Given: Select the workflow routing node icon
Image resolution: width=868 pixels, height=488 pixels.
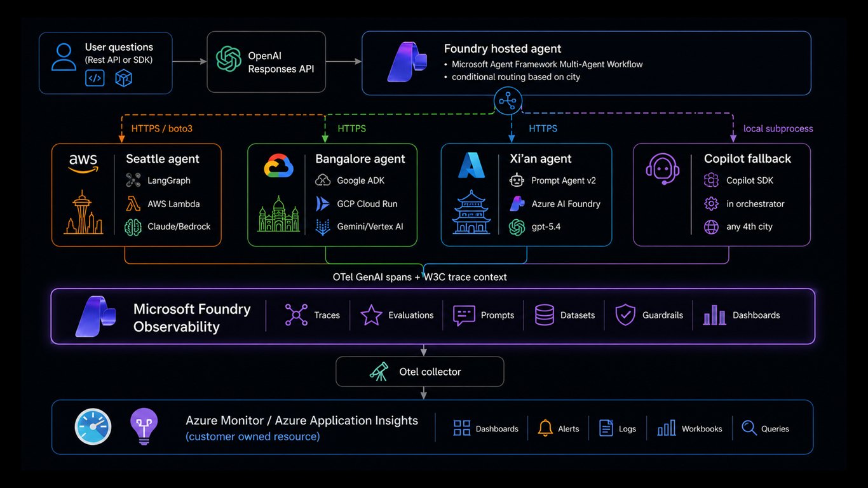Looking at the screenshot, I should click(x=508, y=100).
